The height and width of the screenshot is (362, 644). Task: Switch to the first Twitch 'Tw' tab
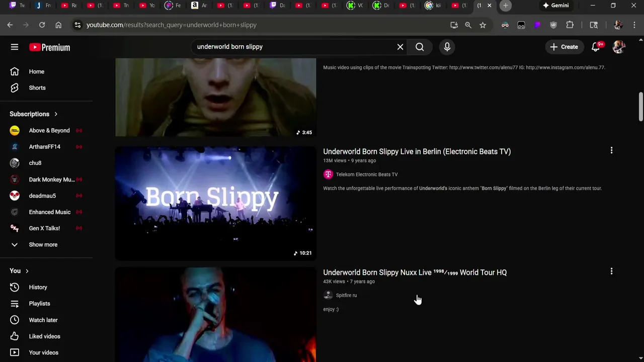[x=18, y=6]
